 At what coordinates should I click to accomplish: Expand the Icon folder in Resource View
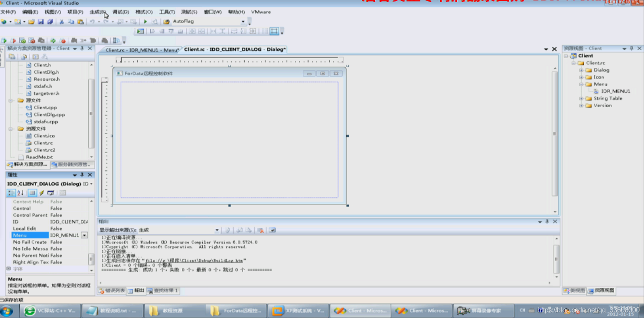pyautogui.click(x=581, y=77)
